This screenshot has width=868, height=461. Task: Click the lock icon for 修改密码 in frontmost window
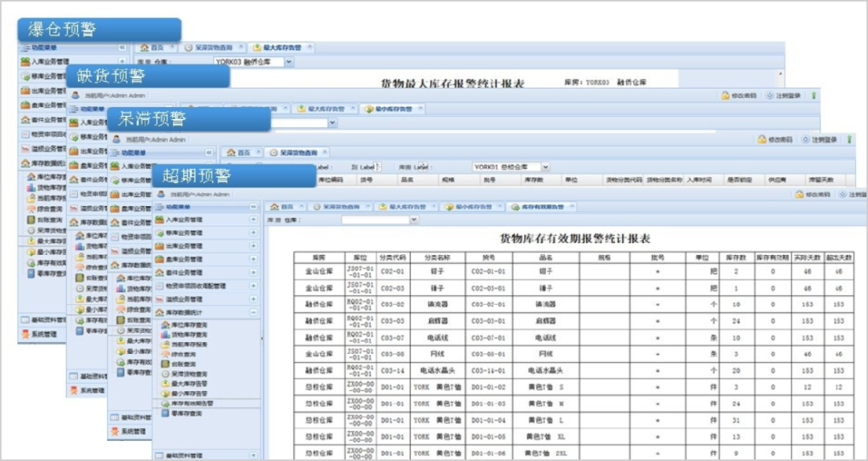coord(800,194)
